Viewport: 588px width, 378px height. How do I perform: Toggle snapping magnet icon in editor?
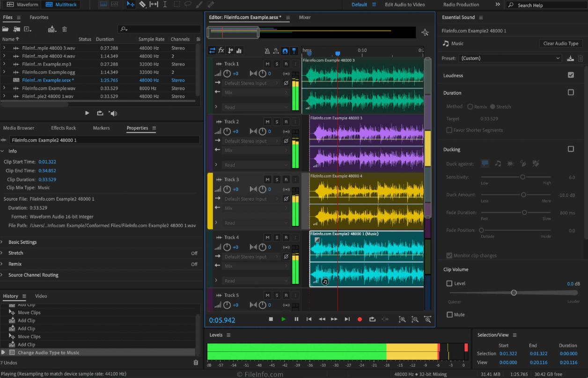click(285, 51)
